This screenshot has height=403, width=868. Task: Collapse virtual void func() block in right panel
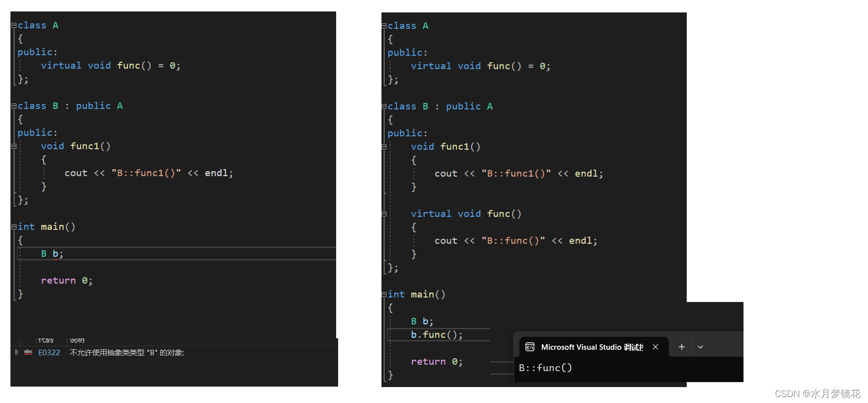point(384,214)
